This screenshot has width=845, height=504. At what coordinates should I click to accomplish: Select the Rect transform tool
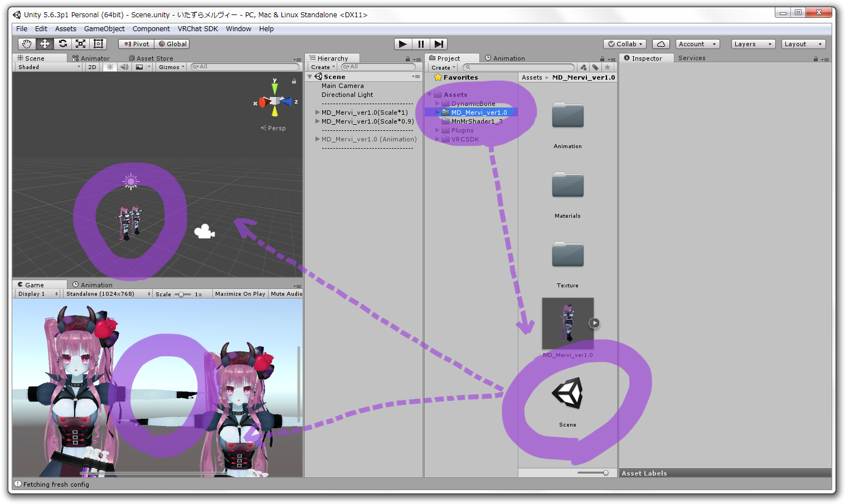(x=99, y=44)
